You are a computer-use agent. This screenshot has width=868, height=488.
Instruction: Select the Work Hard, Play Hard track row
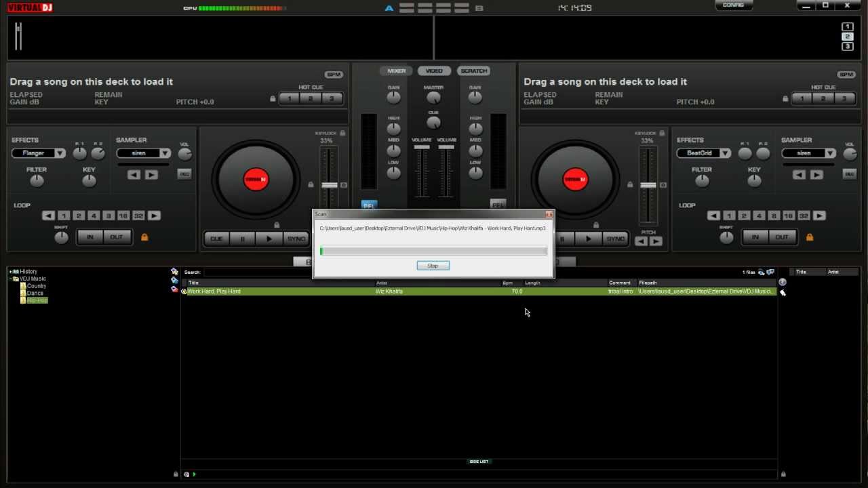(479, 291)
